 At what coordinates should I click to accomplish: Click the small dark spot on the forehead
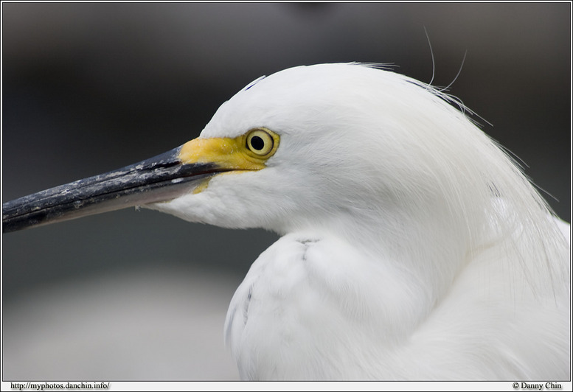click(x=254, y=83)
